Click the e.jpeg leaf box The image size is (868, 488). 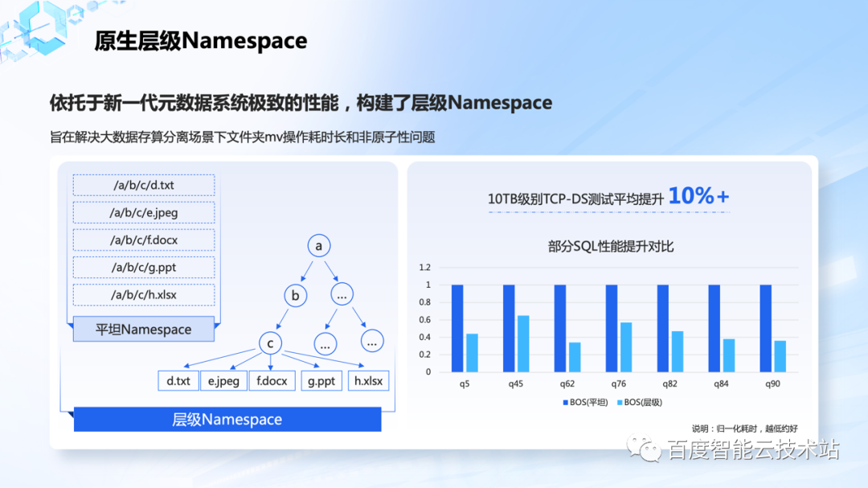223,381
